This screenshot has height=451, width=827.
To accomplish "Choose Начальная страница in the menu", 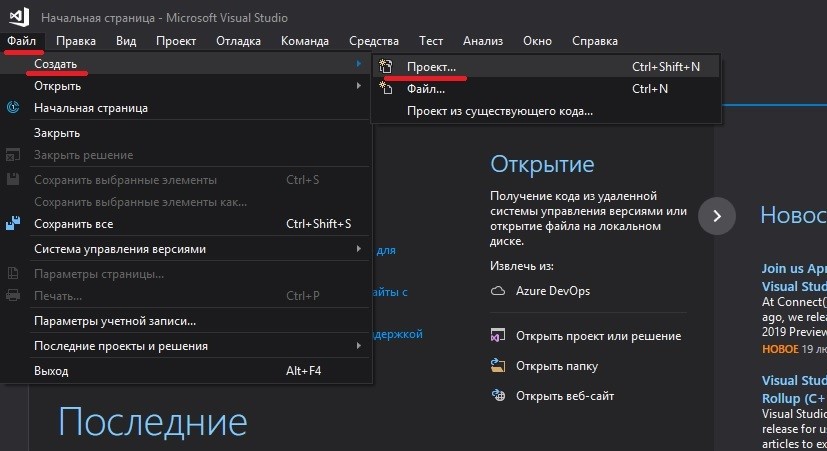I will [91, 108].
